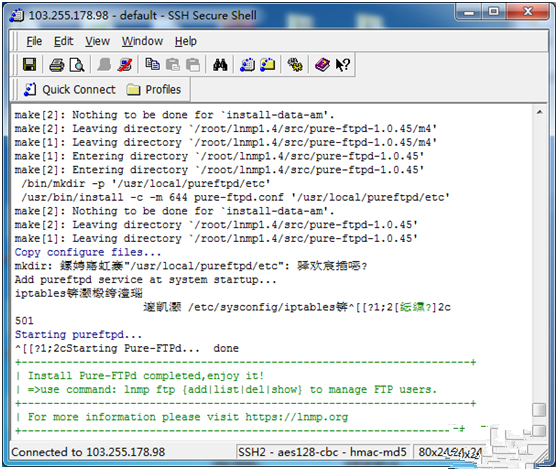Viewport: 558px width, 469px height.
Task: Click the Print icon in toolbar
Action: coord(57,65)
